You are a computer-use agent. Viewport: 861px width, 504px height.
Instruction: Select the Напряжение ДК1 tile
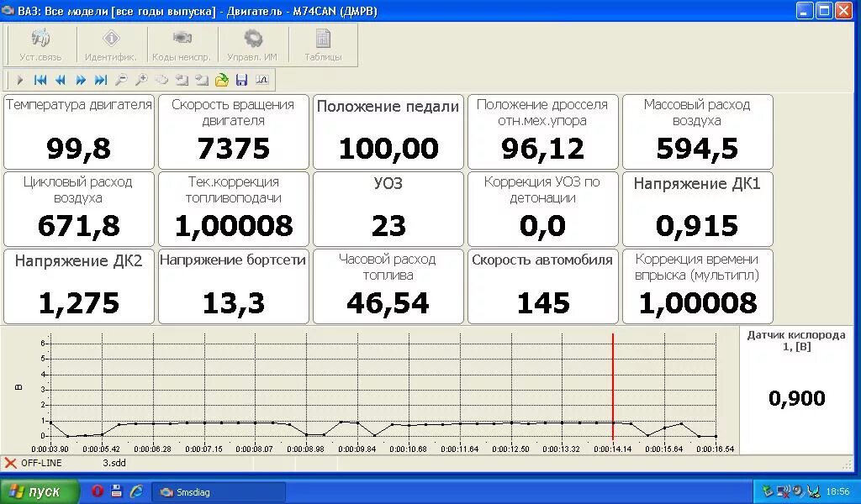[697, 209]
